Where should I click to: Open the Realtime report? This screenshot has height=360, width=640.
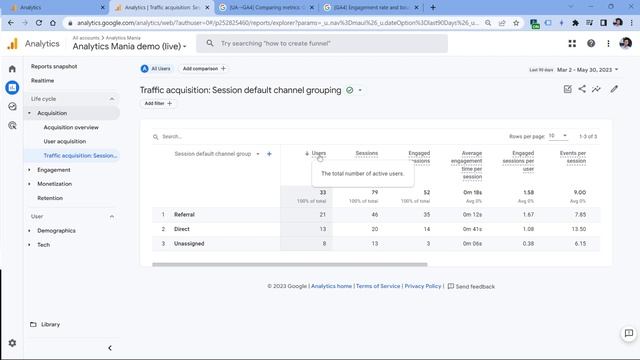click(42, 80)
